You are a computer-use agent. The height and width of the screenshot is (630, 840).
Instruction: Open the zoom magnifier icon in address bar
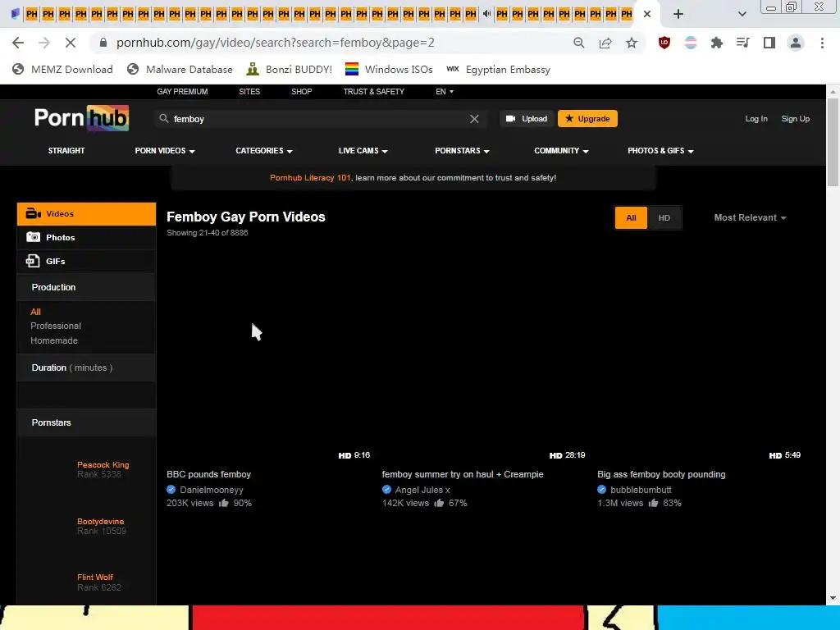click(578, 43)
